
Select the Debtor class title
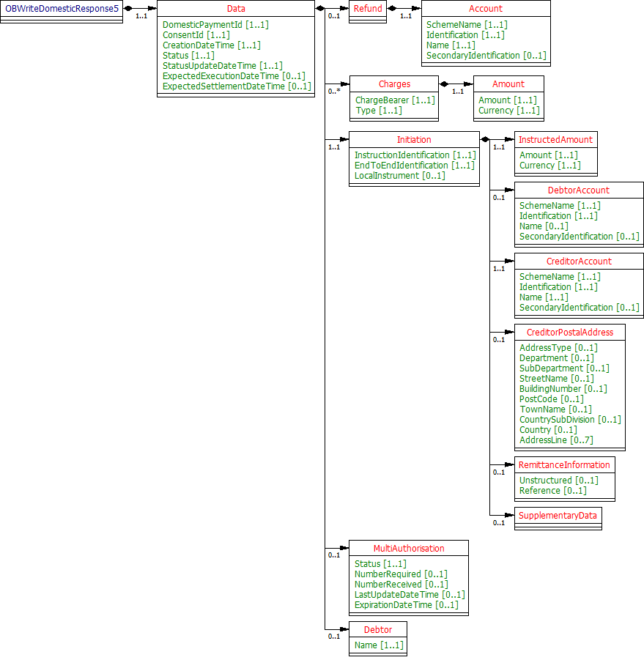point(377,629)
